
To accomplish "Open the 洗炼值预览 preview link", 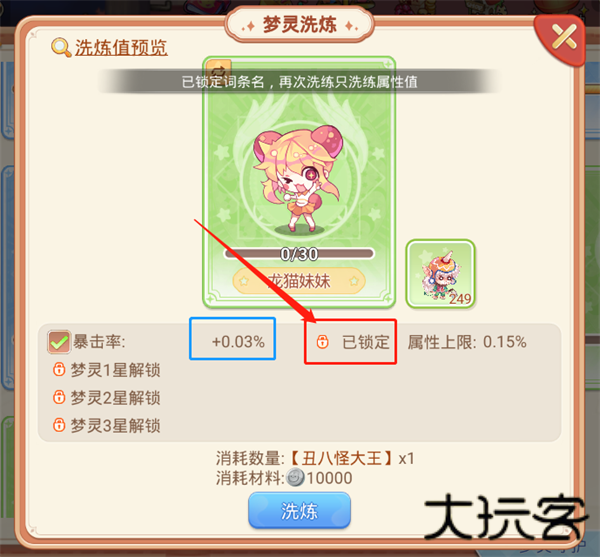I will pos(121,48).
